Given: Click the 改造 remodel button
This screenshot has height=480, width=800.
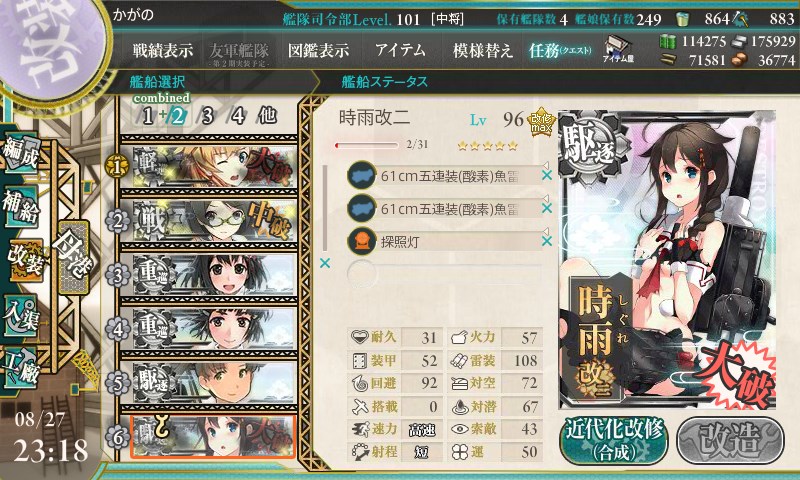Looking at the screenshot, I should point(730,440).
